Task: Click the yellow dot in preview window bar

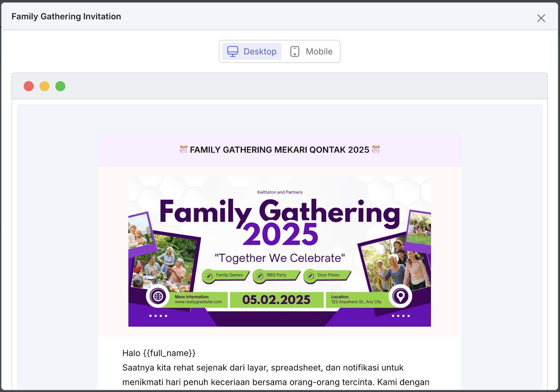Action: coord(44,86)
